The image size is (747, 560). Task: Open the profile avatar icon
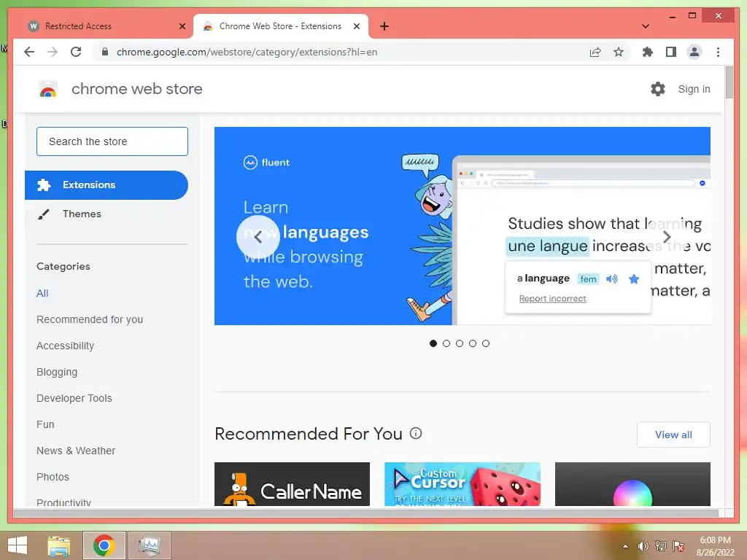point(694,52)
